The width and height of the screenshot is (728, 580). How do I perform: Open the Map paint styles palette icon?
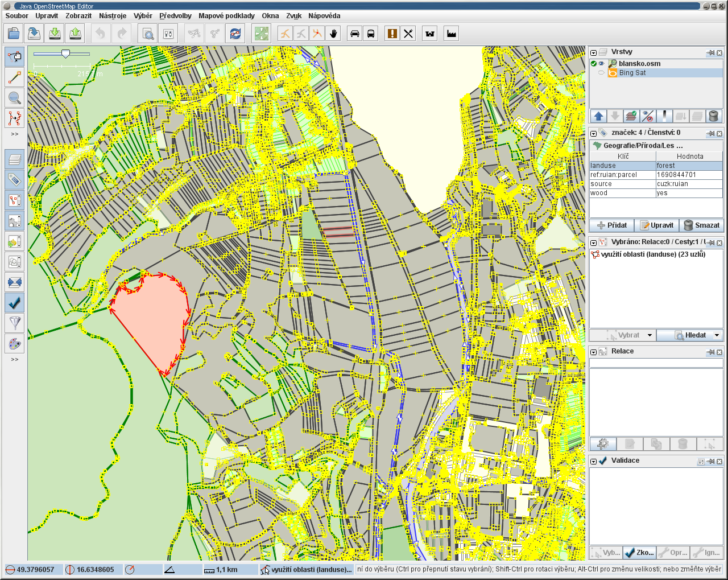pos(15,343)
